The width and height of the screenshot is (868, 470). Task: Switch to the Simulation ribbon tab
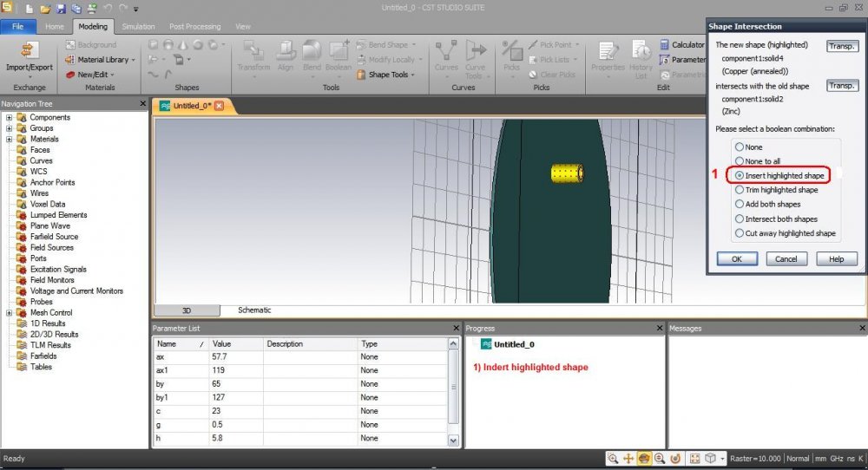point(139,27)
